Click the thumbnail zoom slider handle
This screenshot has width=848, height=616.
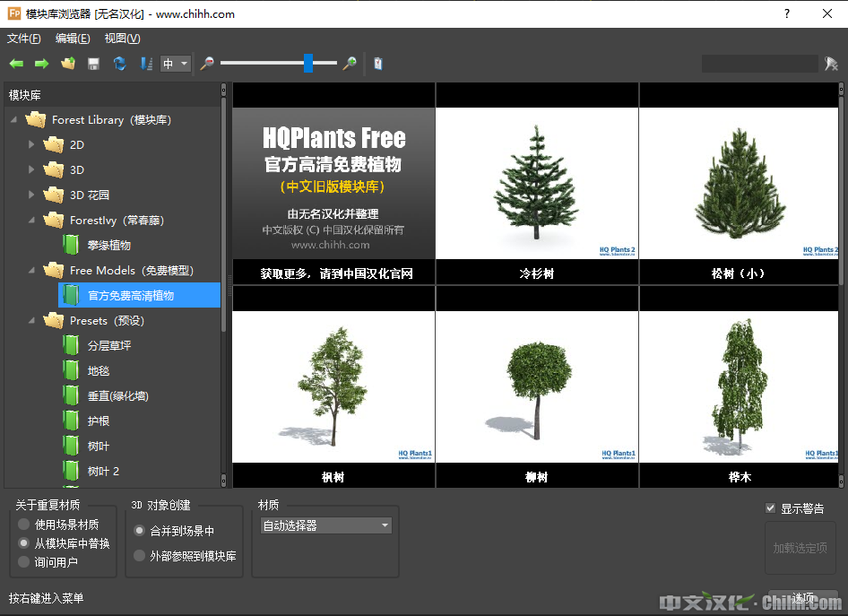308,63
